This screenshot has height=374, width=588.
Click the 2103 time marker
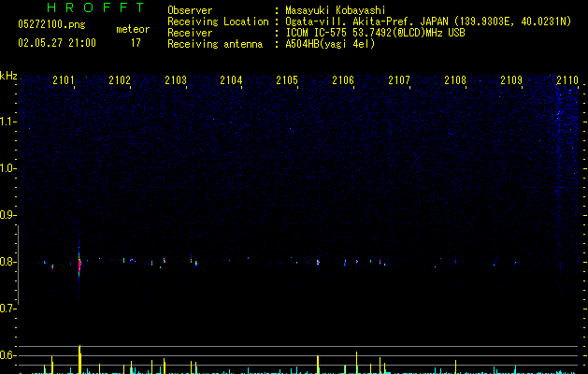[x=176, y=80]
